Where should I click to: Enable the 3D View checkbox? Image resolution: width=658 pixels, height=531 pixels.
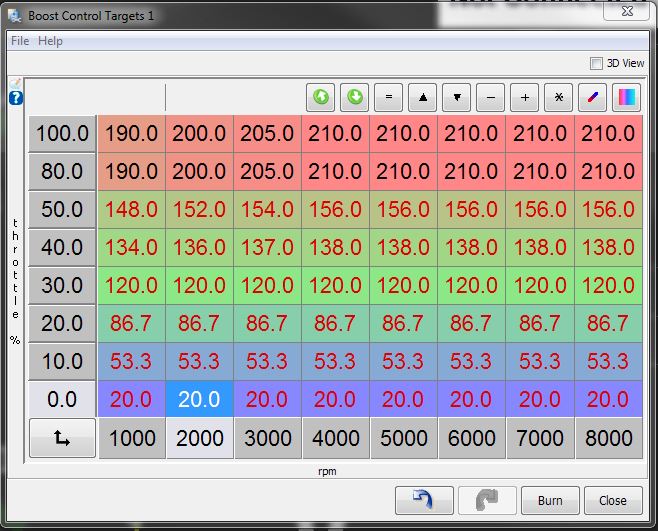597,63
